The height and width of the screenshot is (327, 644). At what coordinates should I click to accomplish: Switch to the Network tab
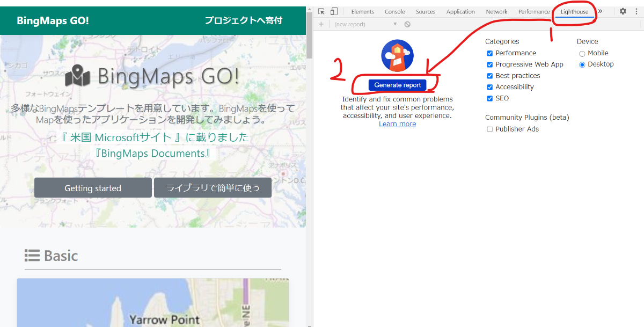[496, 11]
